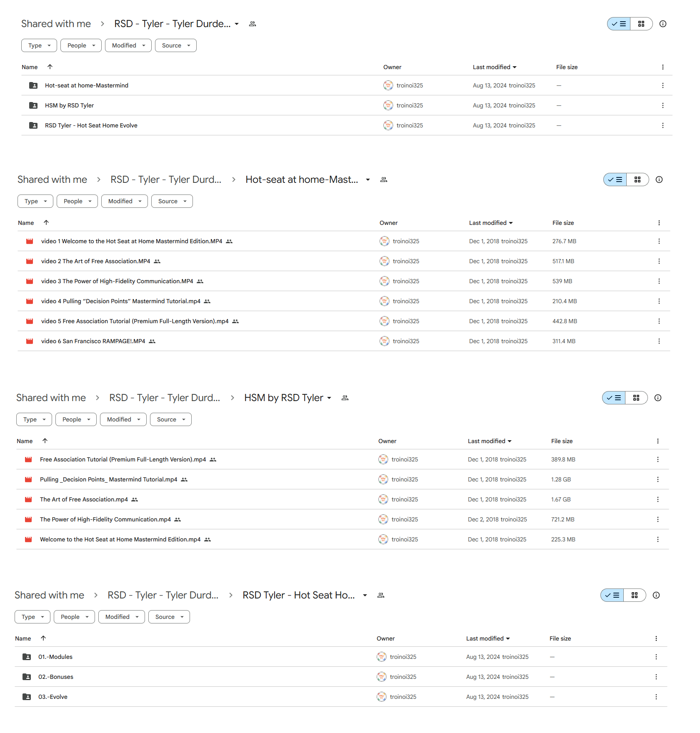Click shared people icon next to RSD - Tyler - Tyler Durde... title

(252, 24)
